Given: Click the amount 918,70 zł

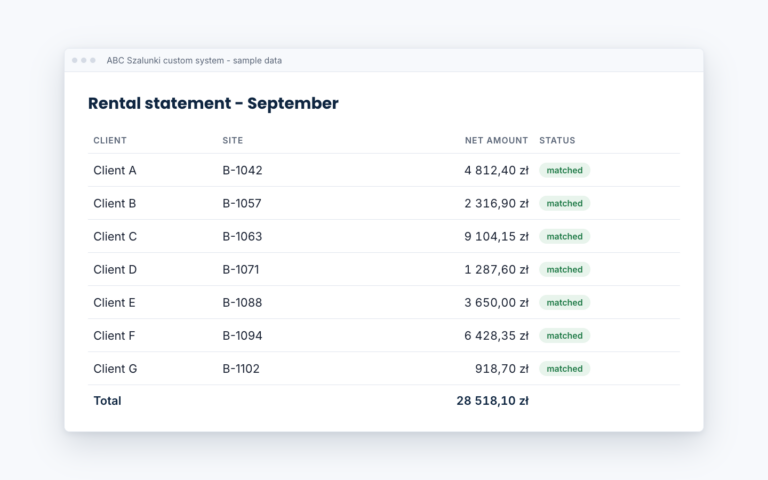Looking at the screenshot, I should [x=502, y=369].
